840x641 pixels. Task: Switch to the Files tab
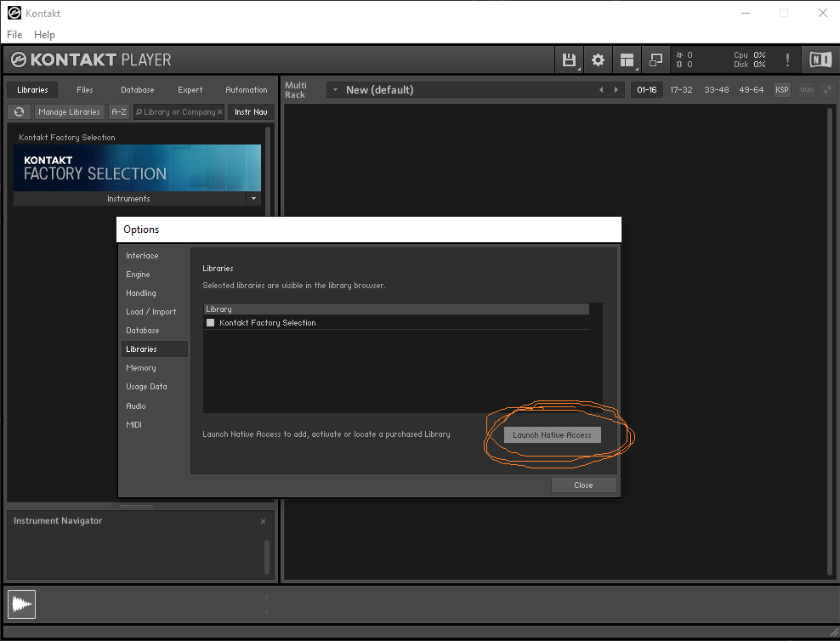pyautogui.click(x=85, y=90)
